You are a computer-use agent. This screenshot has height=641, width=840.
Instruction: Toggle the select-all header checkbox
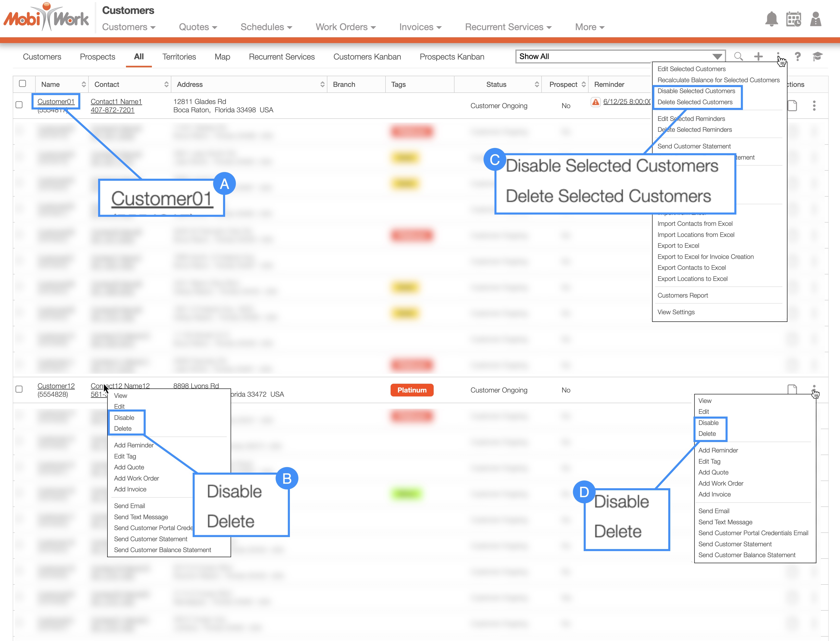click(22, 84)
